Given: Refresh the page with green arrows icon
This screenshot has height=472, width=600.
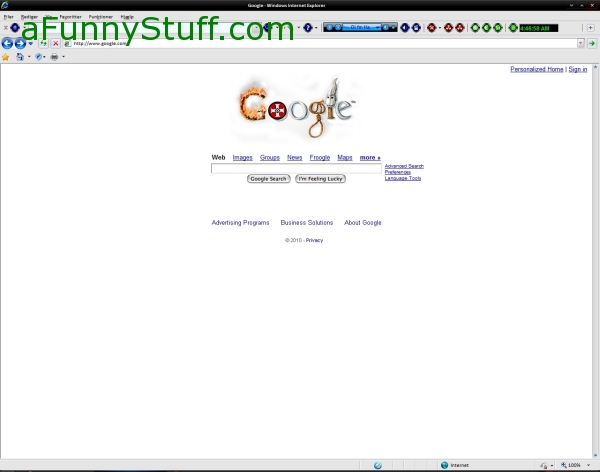Looking at the screenshot, I should (44, 43).
